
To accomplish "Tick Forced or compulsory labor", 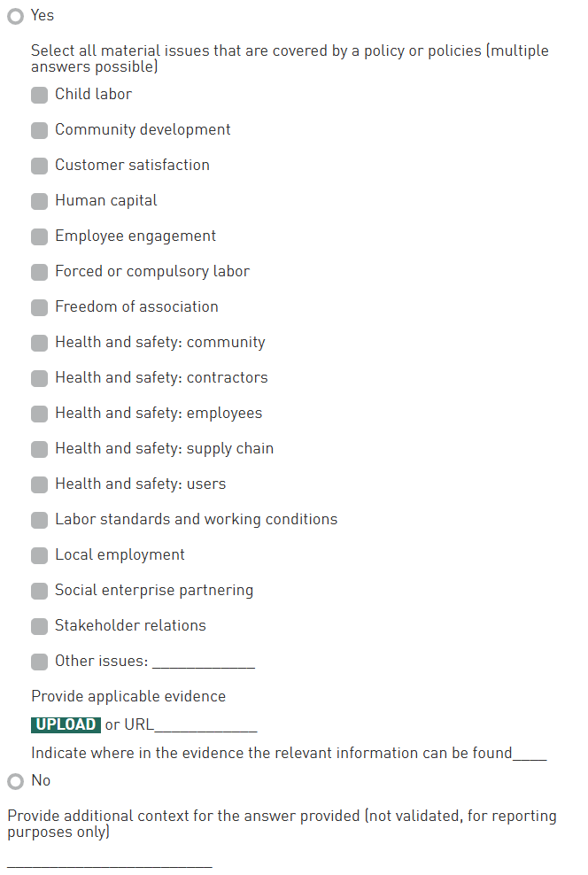I will pyautogui.click(x=39, y=272).
